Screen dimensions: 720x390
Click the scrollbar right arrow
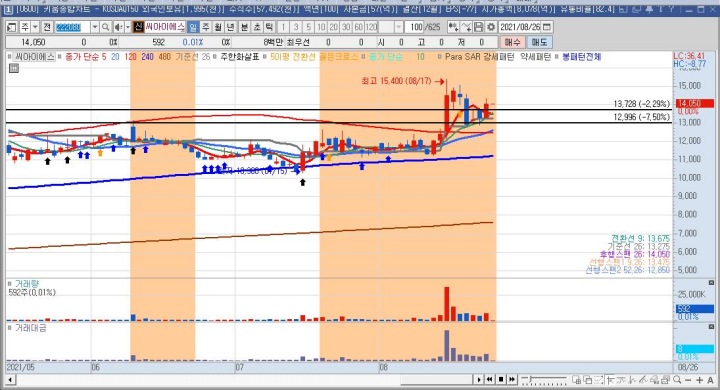point(479,379)
